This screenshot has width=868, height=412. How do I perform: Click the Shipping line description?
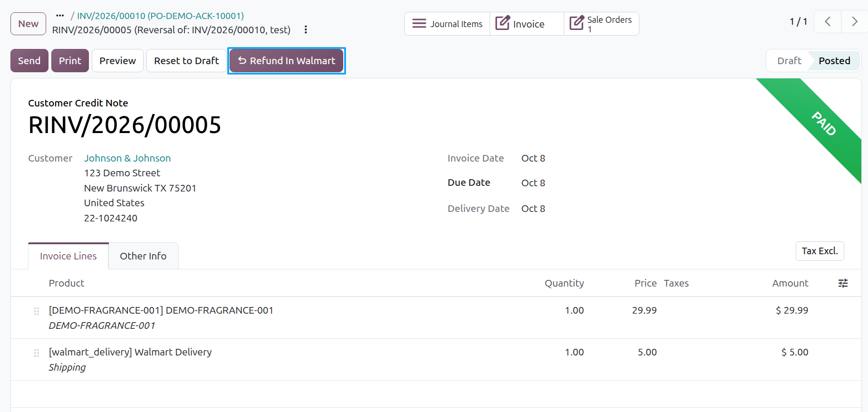tap(67, 367)
